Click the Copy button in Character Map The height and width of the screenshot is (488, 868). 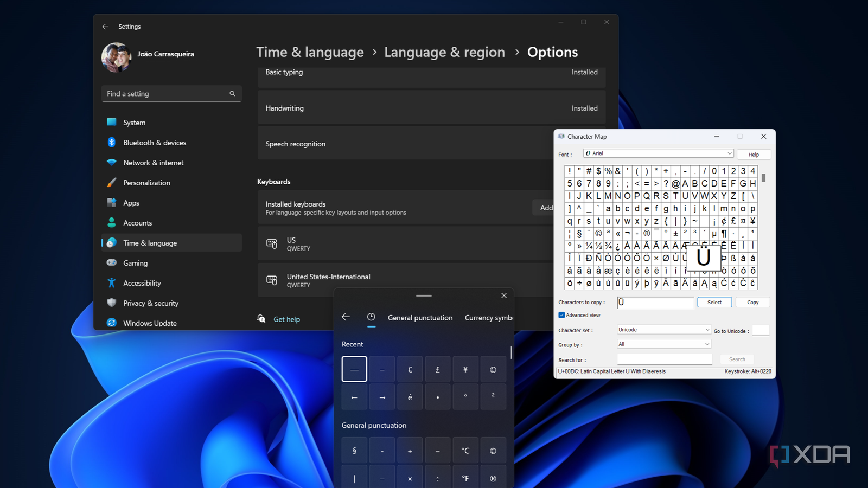(752, 302)
